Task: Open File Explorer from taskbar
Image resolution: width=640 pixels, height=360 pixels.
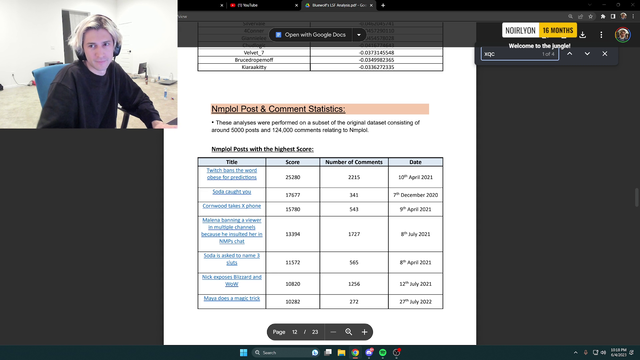Action: click(x=342, y=352)
